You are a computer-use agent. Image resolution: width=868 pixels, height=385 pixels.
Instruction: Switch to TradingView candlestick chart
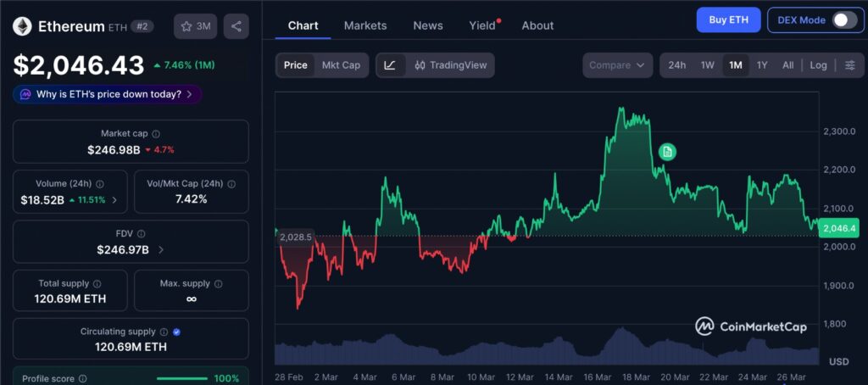[451, 65]
